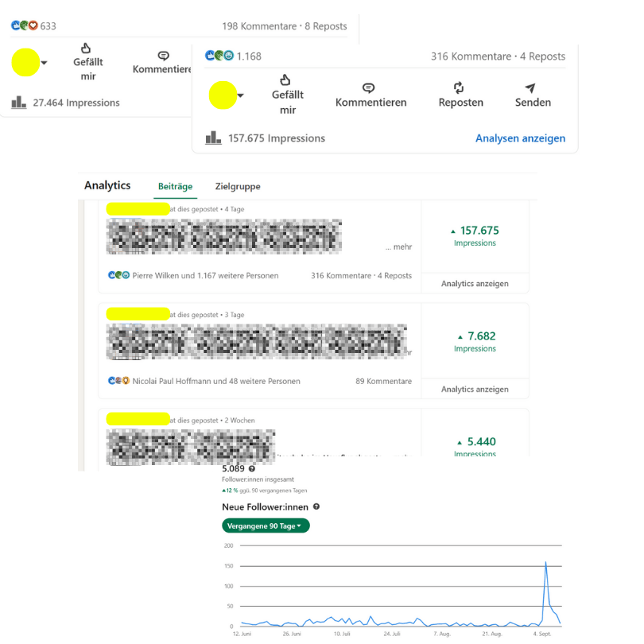
Task: Click the Senden paper plane icon
Action: click(530, 87)
